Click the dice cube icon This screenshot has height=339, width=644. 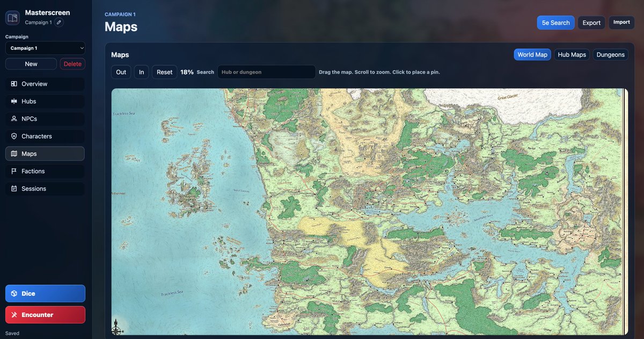(14, 293)
